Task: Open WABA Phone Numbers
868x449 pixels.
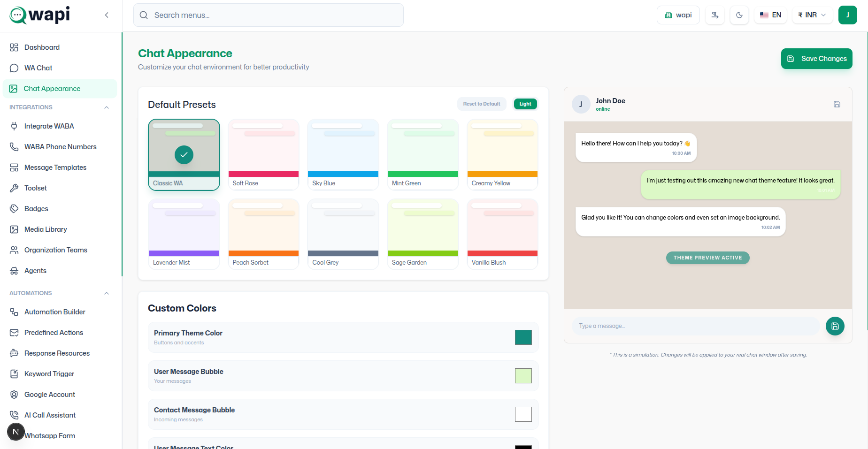Action: point(60,147)
